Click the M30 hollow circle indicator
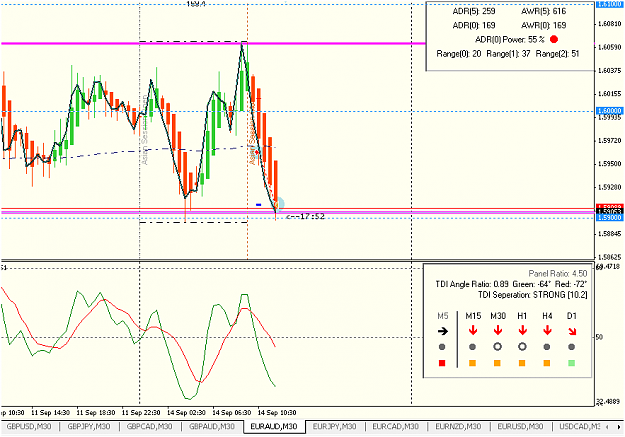Viewport: 625px width, 437px height. 497,347
